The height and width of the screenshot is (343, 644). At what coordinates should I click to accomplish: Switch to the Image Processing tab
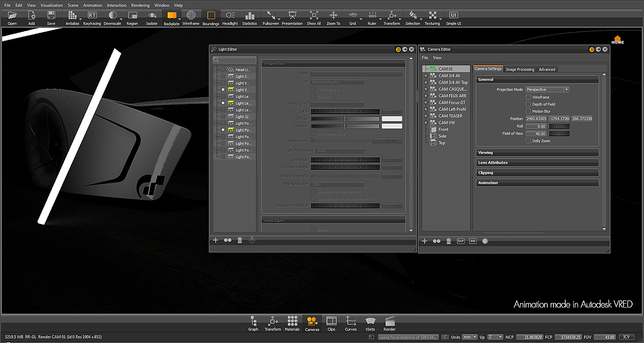point(520,69)
